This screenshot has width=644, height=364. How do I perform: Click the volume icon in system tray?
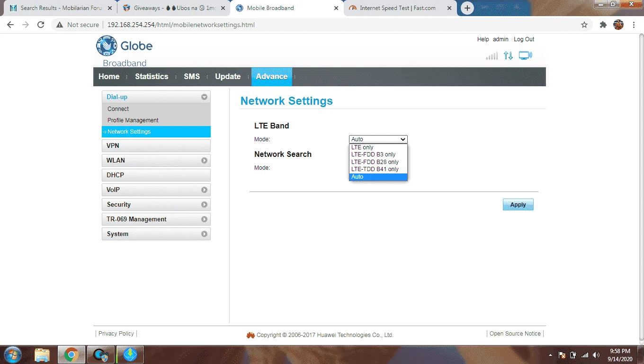(x=596, y=355)
